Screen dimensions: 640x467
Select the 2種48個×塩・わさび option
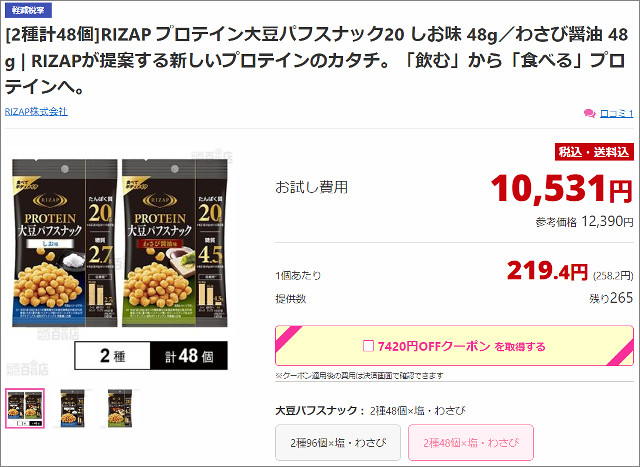(x=471, y=443)
